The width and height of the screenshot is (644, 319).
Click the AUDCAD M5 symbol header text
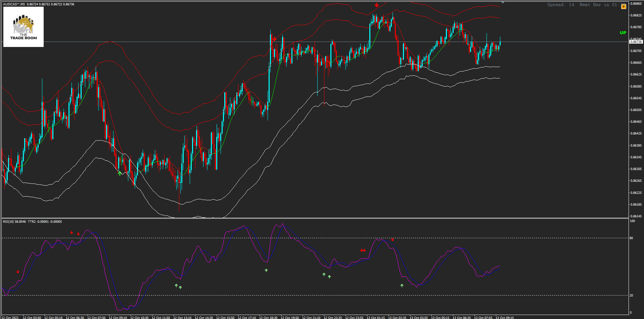[14, 4]
